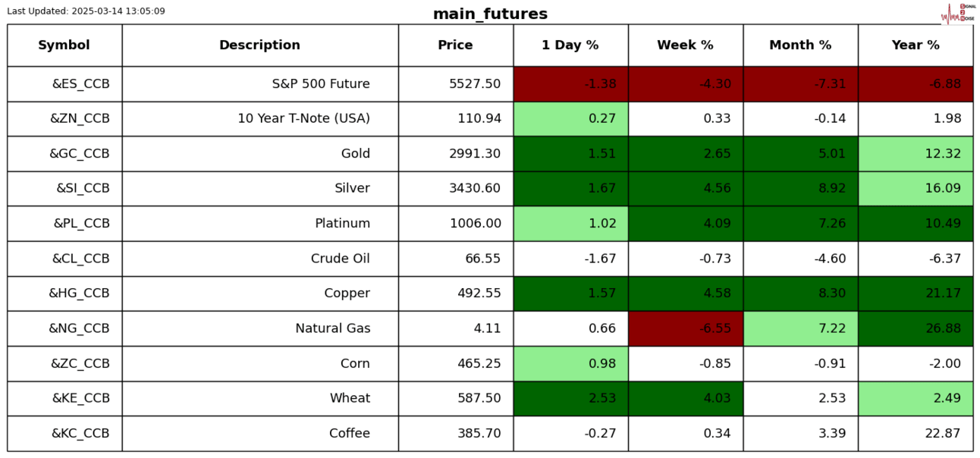Click the Week % column header

[x=685, y=45]
